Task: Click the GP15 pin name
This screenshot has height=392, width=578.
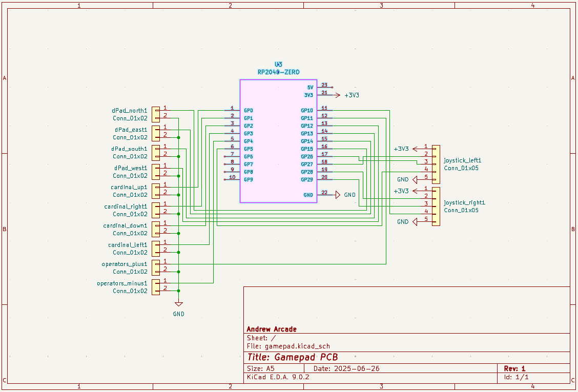Action: coord(307,149)
